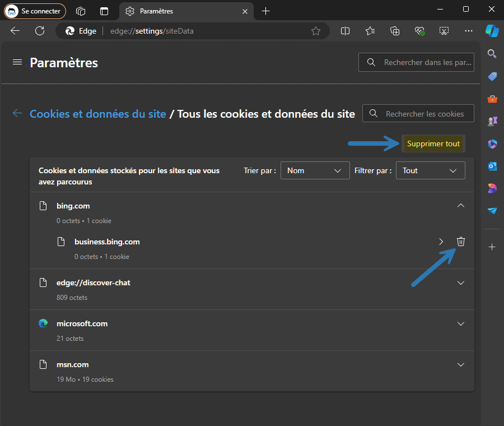Viewport: 504px width, 426px height.
Task: Add this page to favorites star
Action: point(316,31)
